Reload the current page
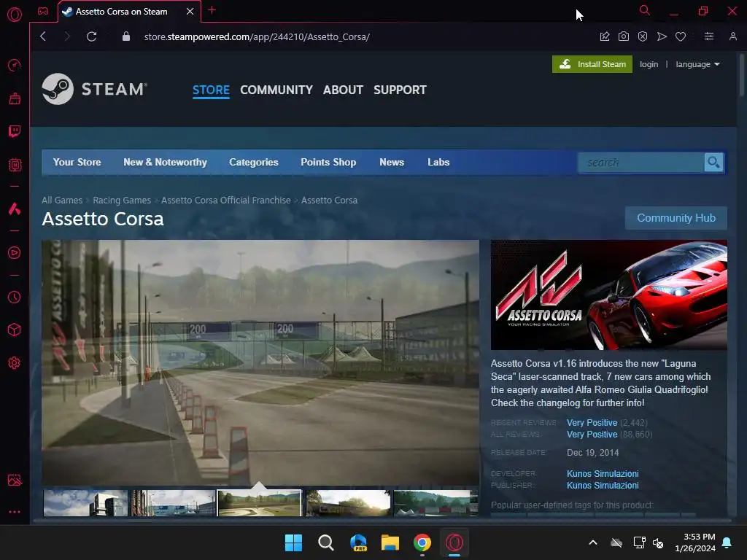747x560 pixels. click(x=91, y=36)
